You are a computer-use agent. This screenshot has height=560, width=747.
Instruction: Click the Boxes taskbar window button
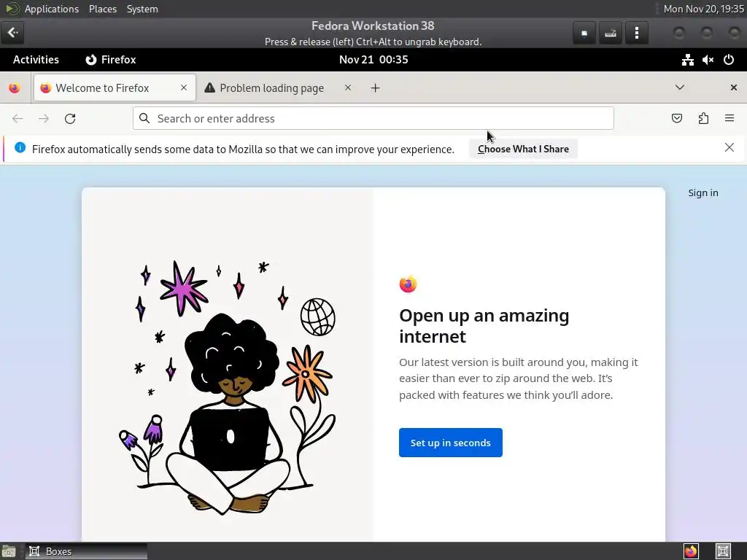[86, 551]
